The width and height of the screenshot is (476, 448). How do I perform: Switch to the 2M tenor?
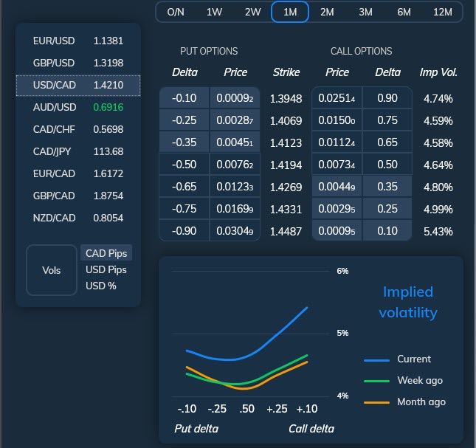click(x=327, y=12)
